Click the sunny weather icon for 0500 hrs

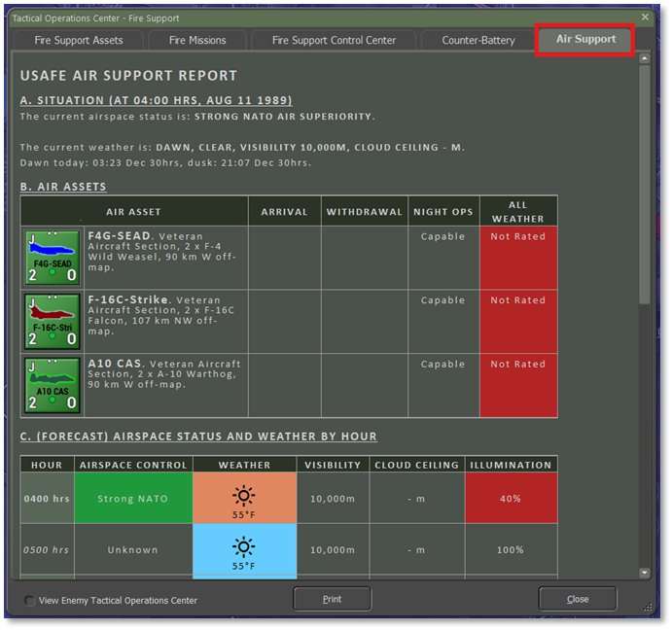pyautogui.click(x=244, y=545)
